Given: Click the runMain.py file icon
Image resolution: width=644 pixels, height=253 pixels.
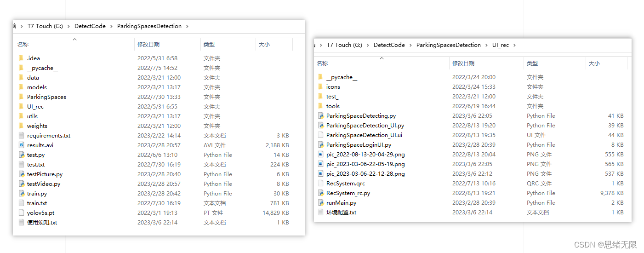Looking at the screenshot, I should point(320,202).
